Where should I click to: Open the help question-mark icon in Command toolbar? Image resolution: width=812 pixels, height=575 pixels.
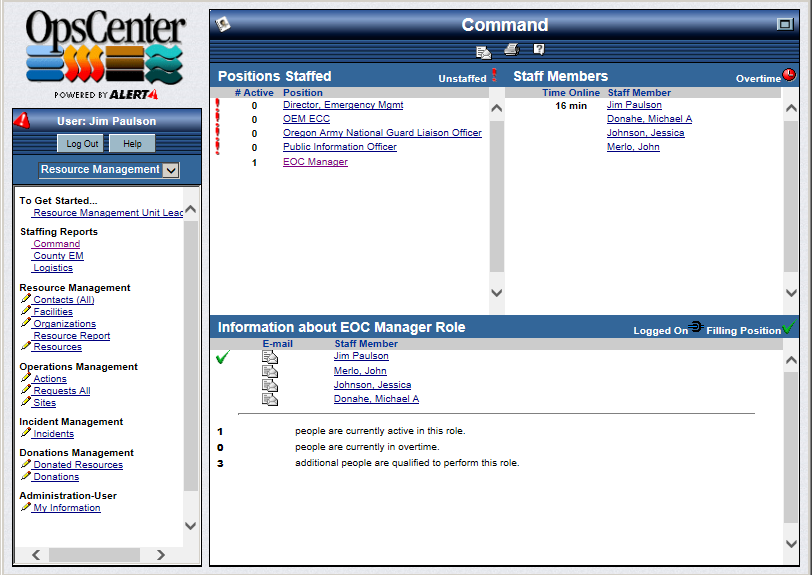tap(539, 50)
